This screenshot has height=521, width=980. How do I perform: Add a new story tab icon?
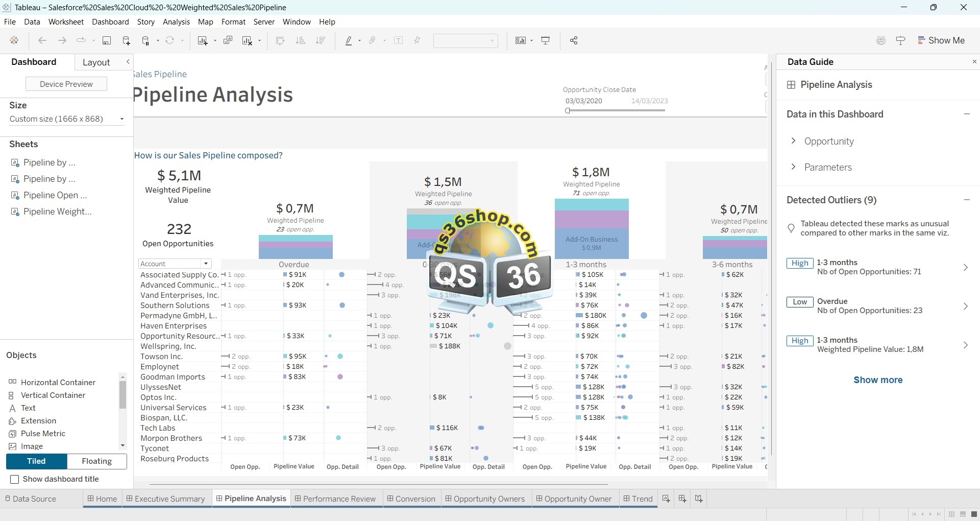[699, 499]
